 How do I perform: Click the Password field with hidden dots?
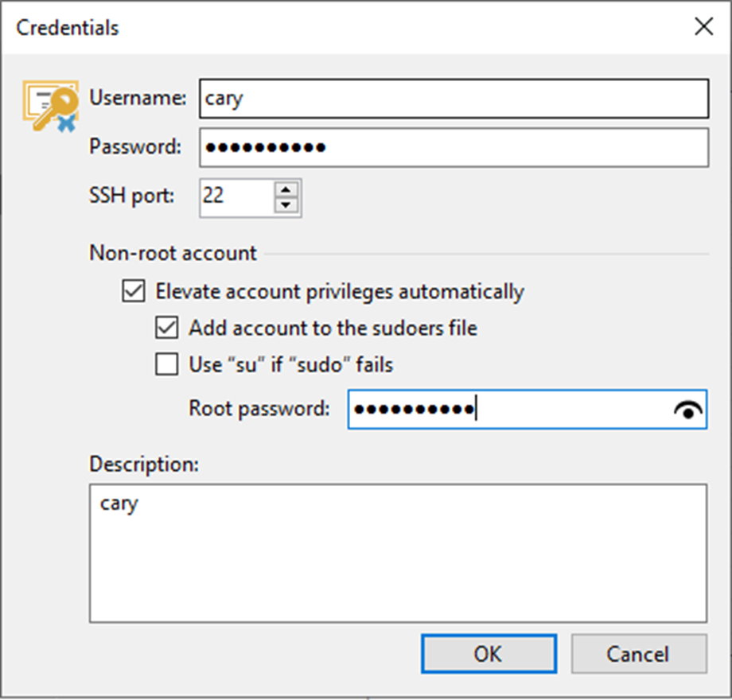454,147
